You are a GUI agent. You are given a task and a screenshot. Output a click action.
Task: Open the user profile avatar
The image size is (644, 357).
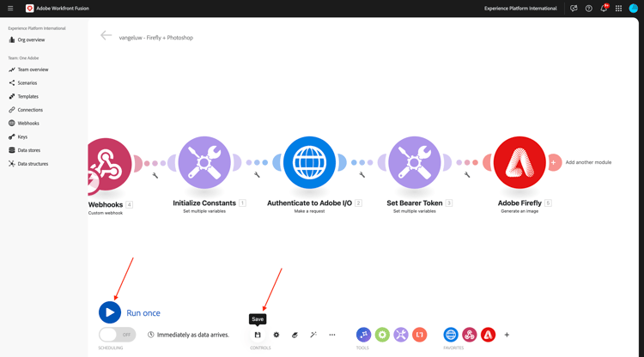634,9
